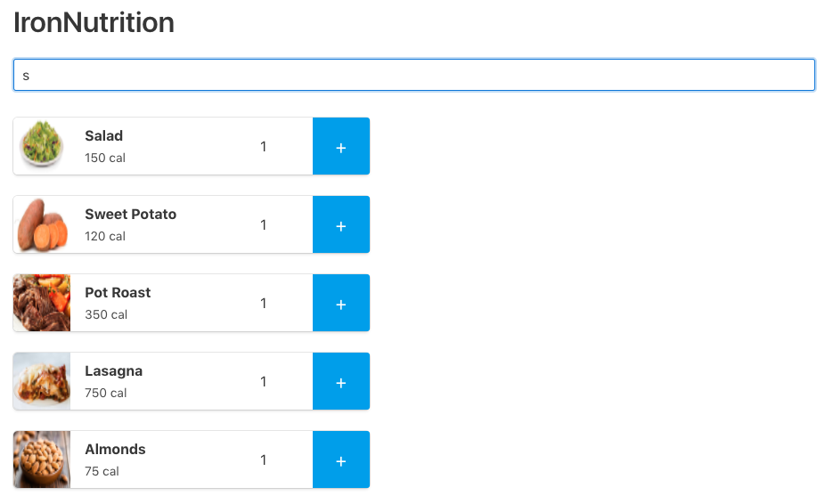Select the Sweet Potato picture

pos(42,225)
